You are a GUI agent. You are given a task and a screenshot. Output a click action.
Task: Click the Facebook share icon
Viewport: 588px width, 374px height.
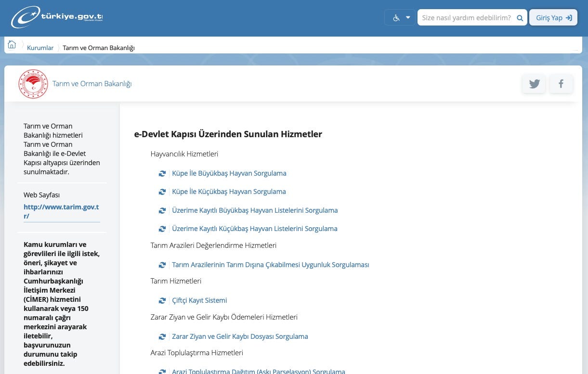click(x=561, y=84)
